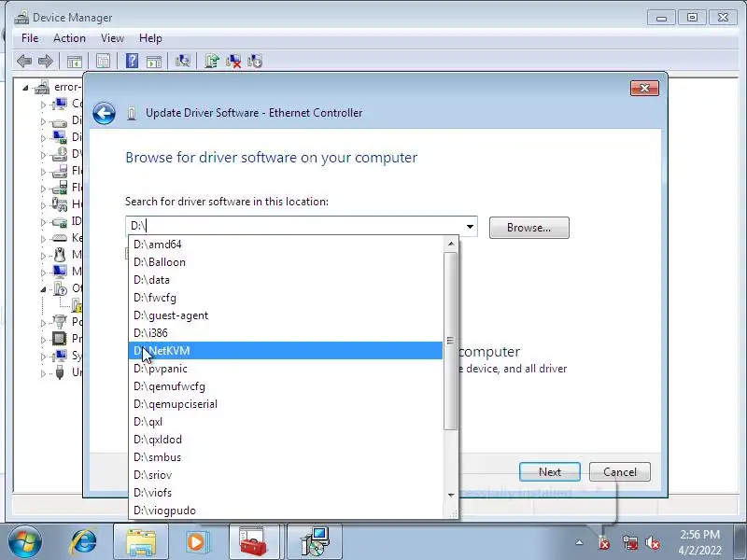Choose D:\NetKVM from the list
747x560 pixels.
point(286,351)
